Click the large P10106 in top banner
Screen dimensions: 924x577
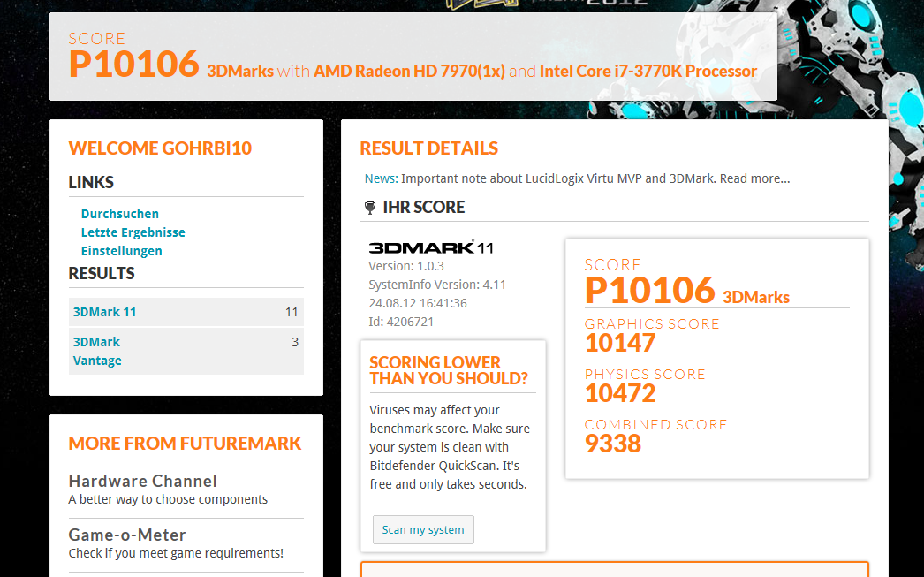133,64
